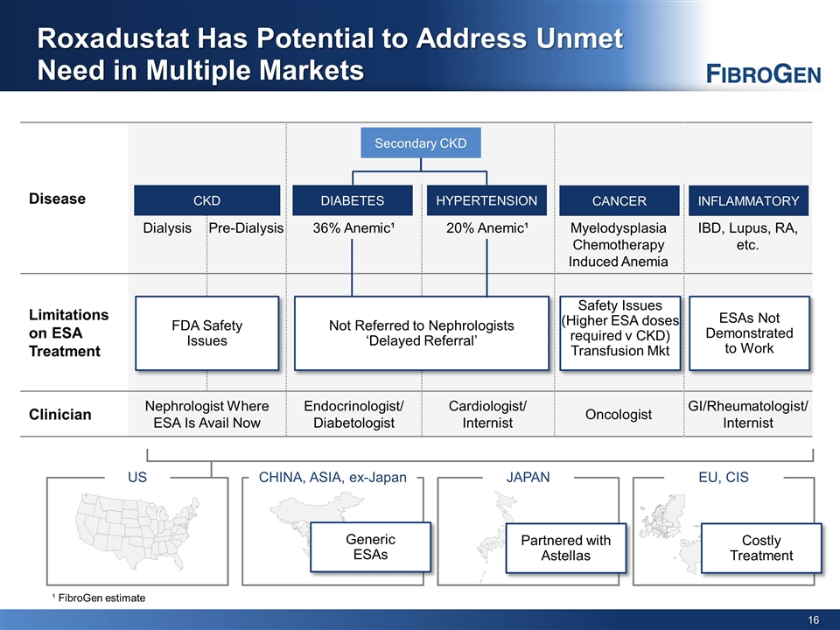Select the 'FibroGen estimate' footnote

(99, 598)
